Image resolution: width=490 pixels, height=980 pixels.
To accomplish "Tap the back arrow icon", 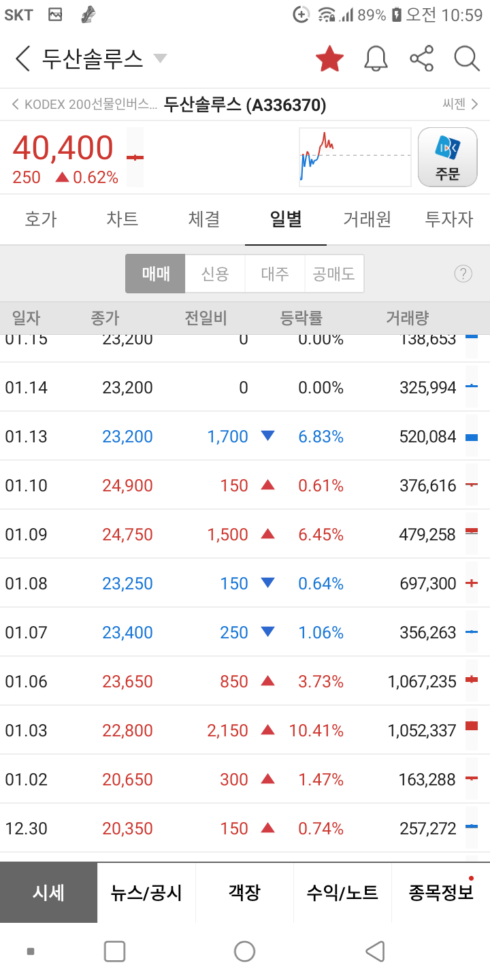I will [x=22, y=59].
